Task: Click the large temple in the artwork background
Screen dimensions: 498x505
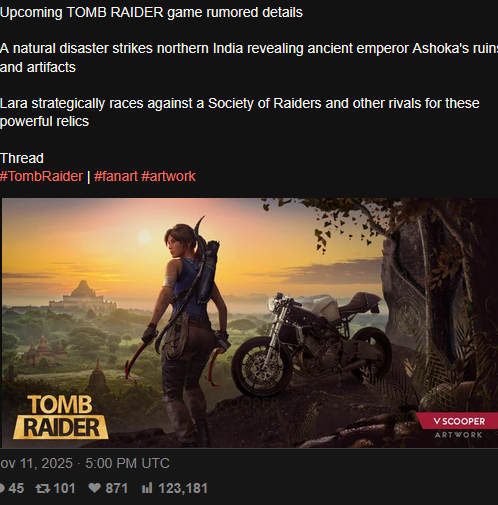Action: pyautogui.click(x=83, y=297)
